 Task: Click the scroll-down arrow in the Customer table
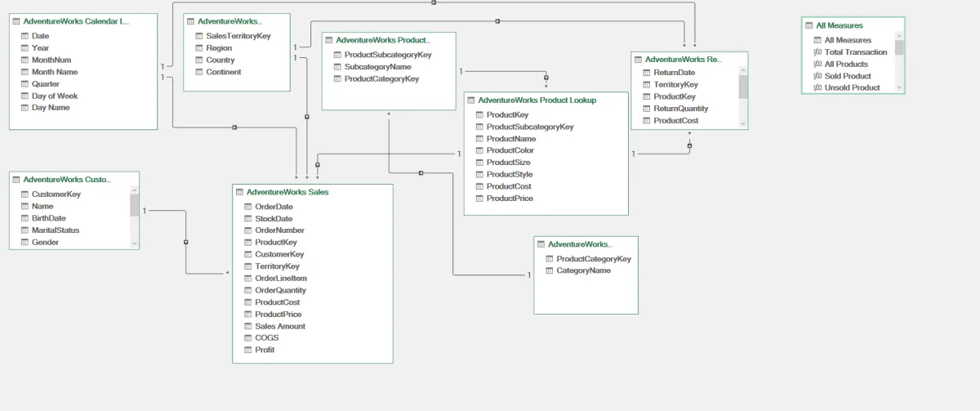click(135, 243)
